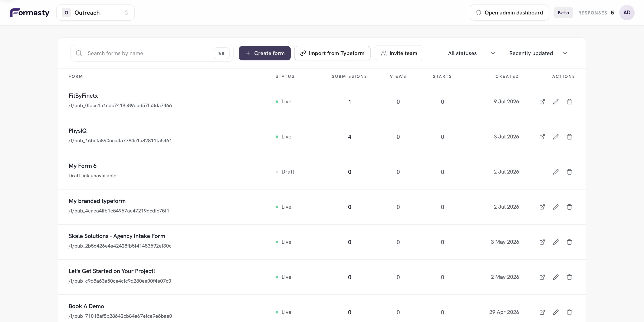Click Live status of PhysIQ

point(283,137)
